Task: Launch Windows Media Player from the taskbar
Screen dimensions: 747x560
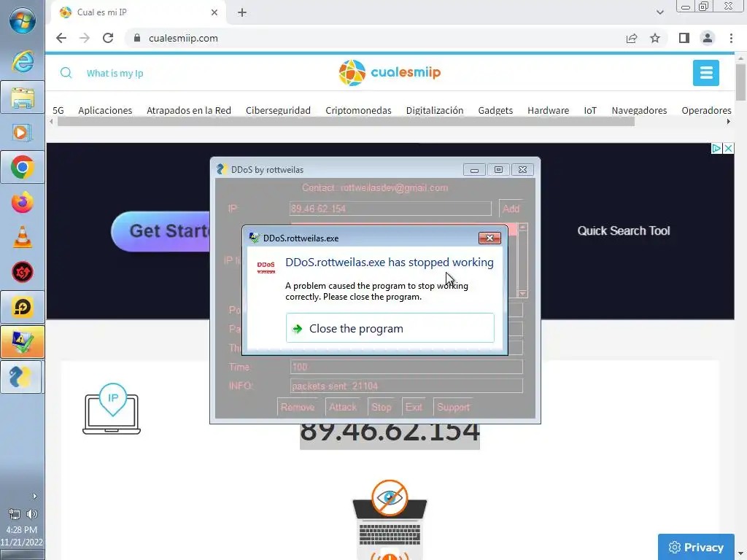Action: (23, 132)
